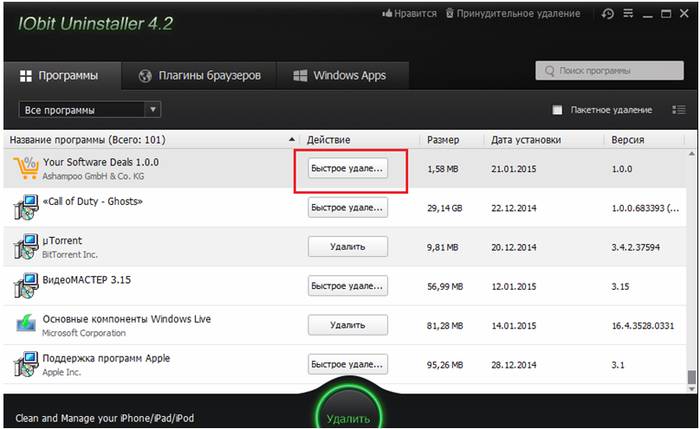This screenshot has height=429, width=700.
Task: Open the main menu hamburger icon
Action: tap(630, 14)
